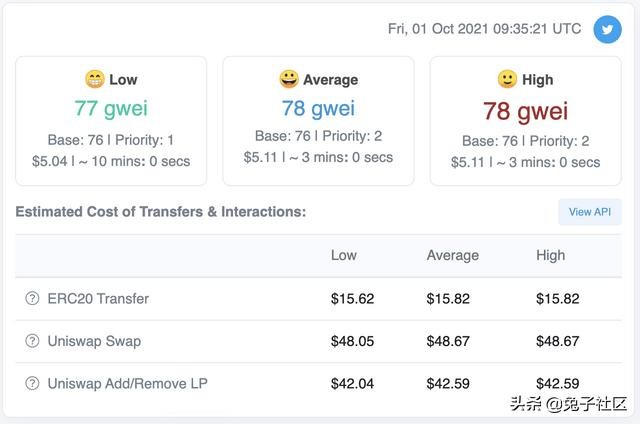Image resolution: width=640 pixels, height=424 pixels.
Task: Select the High gas price card
Action: point(525,120)
